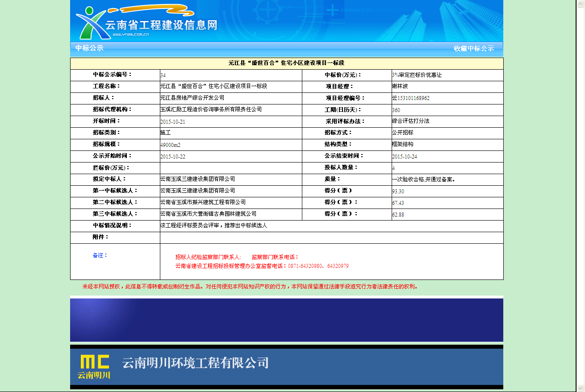Select the first candidate score 93.30
Image resolution: width=585 pixels, height=392 pixels.
398,192
